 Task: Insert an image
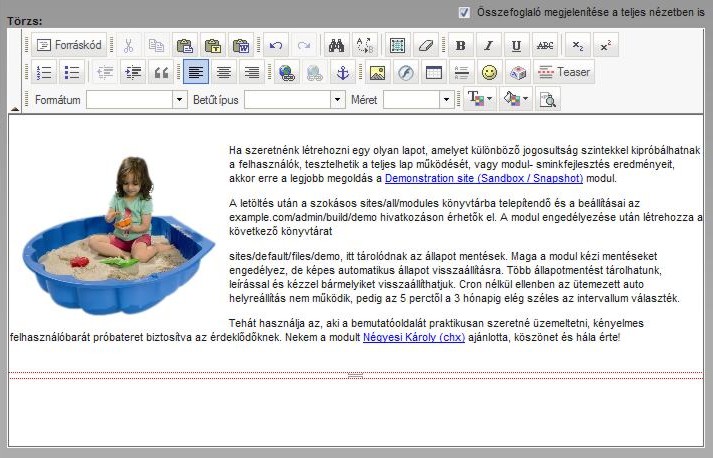(377, 72)
